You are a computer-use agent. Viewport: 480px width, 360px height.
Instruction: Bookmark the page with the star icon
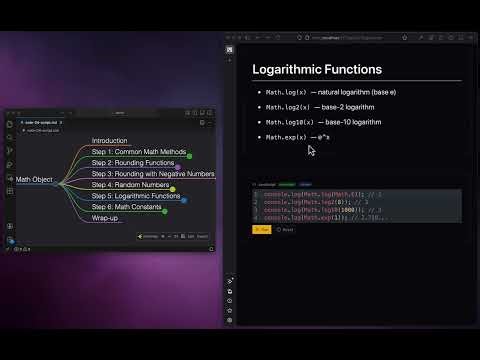(405, 38)
